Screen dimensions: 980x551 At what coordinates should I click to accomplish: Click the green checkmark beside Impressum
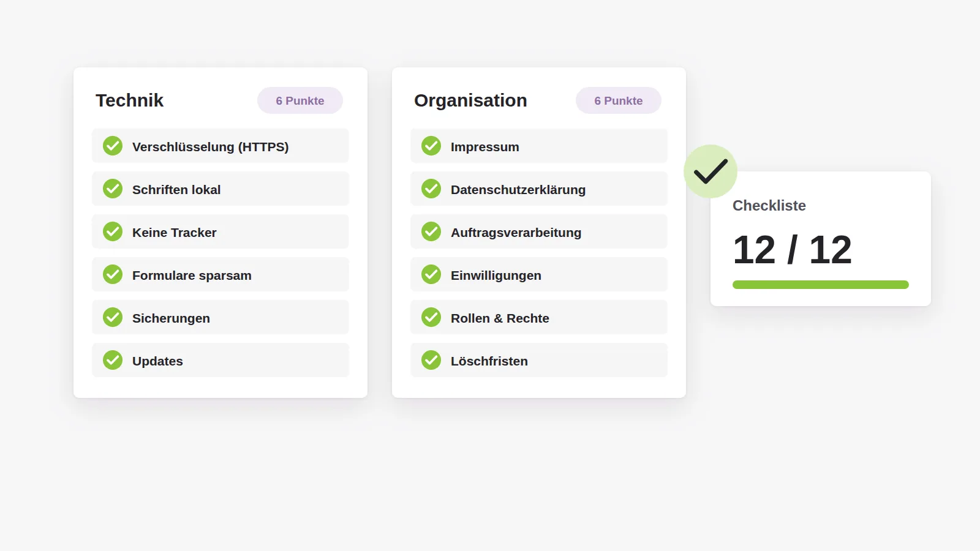point(431,146)
